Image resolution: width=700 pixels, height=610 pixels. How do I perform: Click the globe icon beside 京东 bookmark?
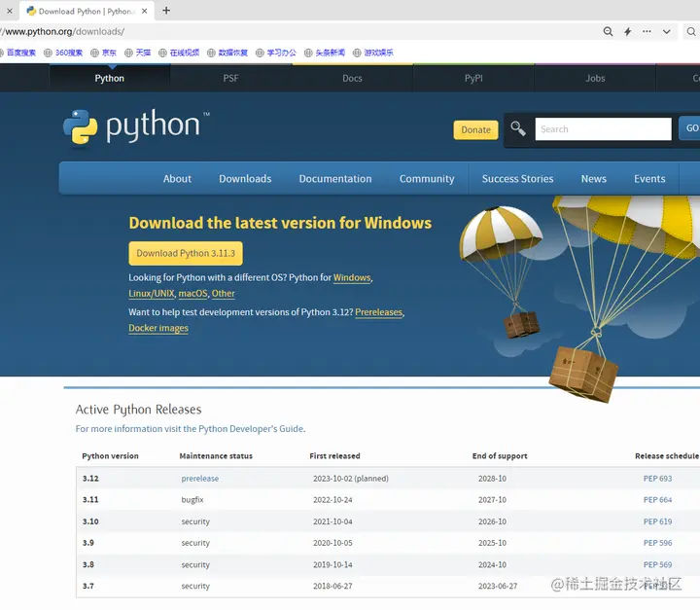(x=94, y=53)
